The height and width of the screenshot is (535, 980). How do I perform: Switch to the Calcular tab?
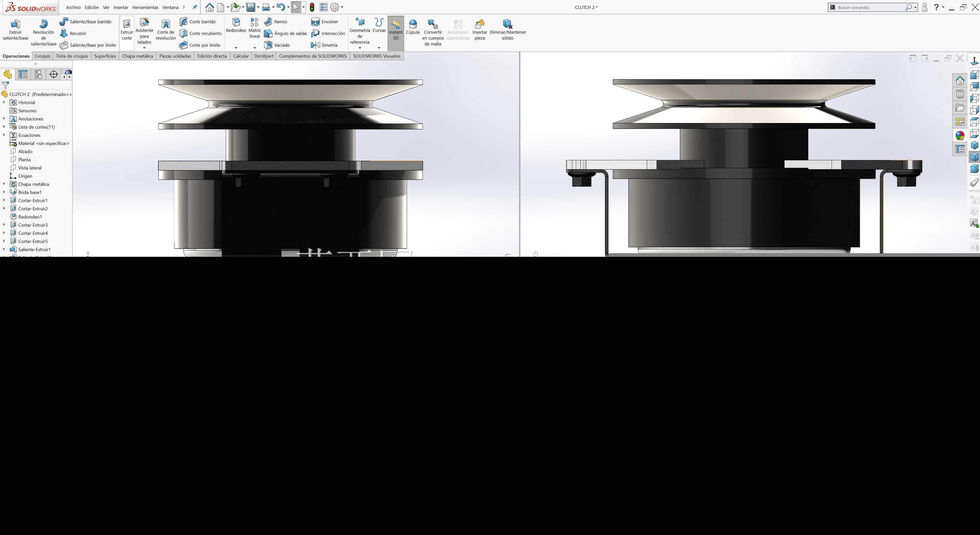pyautogui.click(x=240, y=56)
